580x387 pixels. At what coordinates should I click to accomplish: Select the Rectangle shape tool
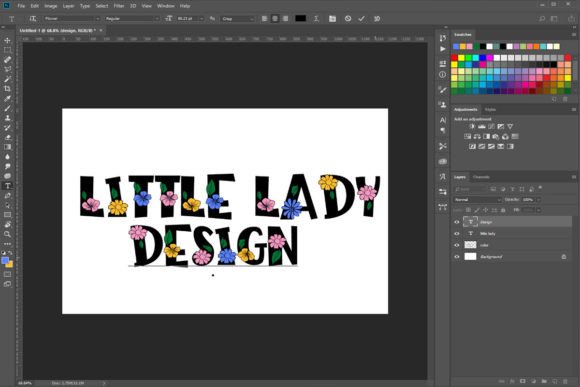7,215
